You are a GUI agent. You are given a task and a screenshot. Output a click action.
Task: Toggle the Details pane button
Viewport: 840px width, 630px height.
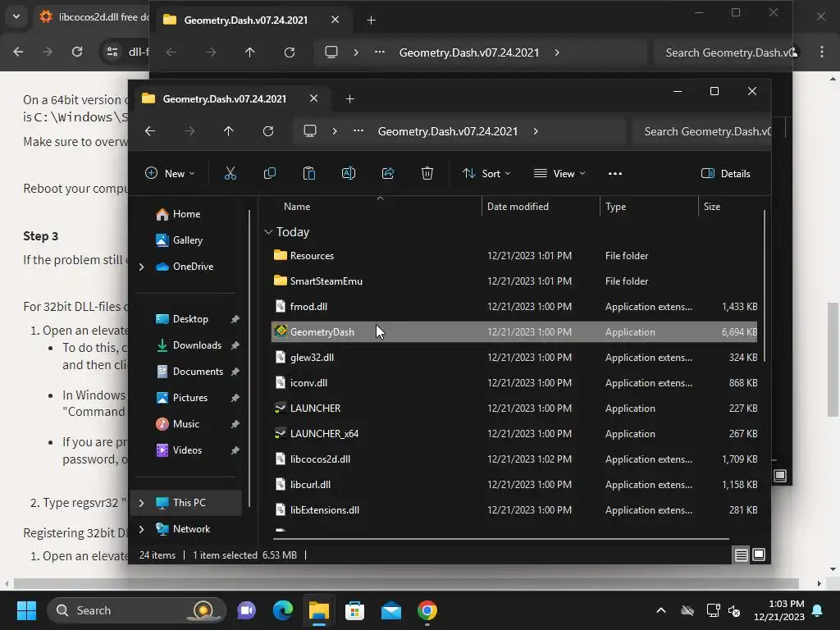[x=726, y=174]
